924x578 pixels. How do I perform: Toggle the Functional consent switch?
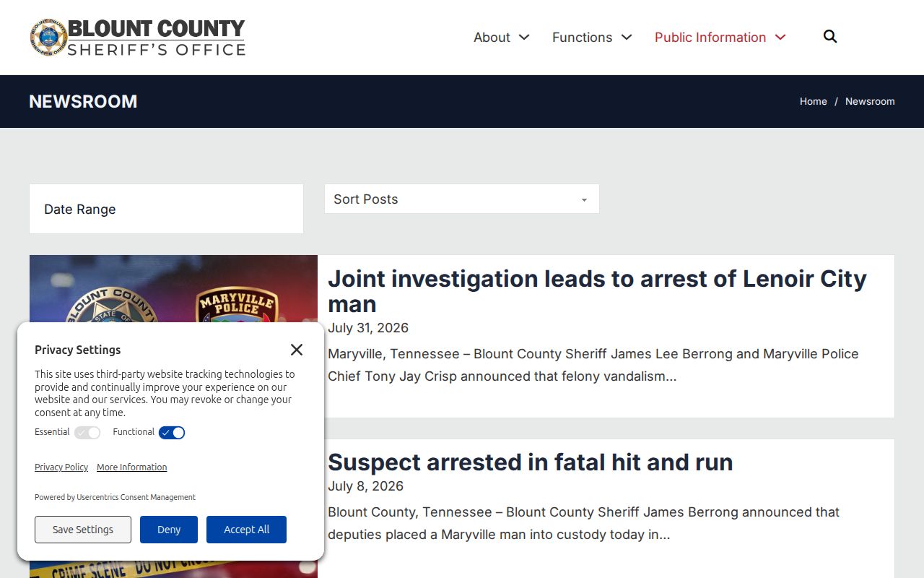[x=172, y=433]
